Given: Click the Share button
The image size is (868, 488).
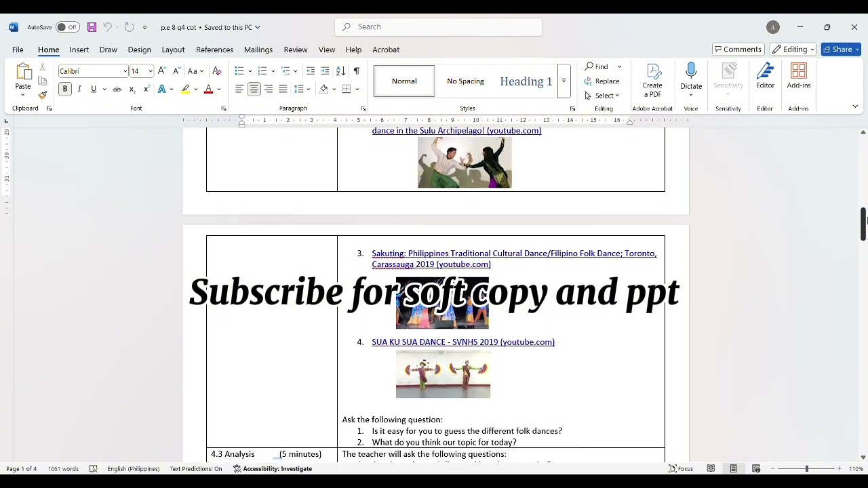Looking at the screenshot, I should (840, 49).
